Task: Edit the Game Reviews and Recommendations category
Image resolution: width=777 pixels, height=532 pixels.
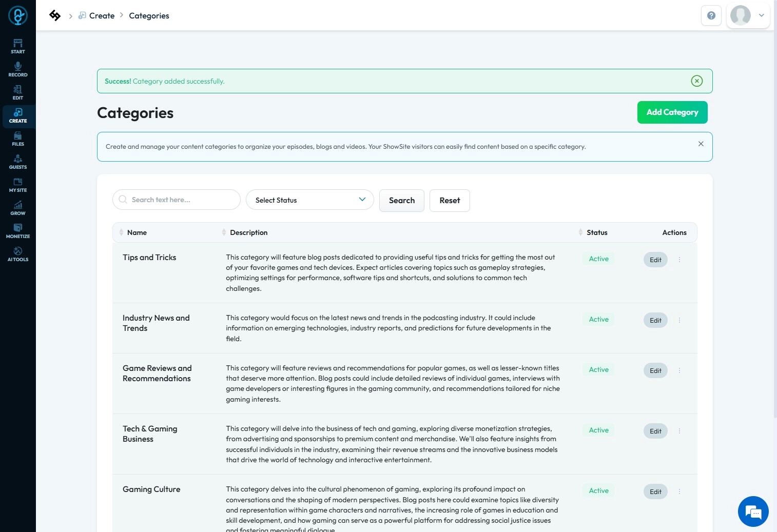Action: coord(655,370)
